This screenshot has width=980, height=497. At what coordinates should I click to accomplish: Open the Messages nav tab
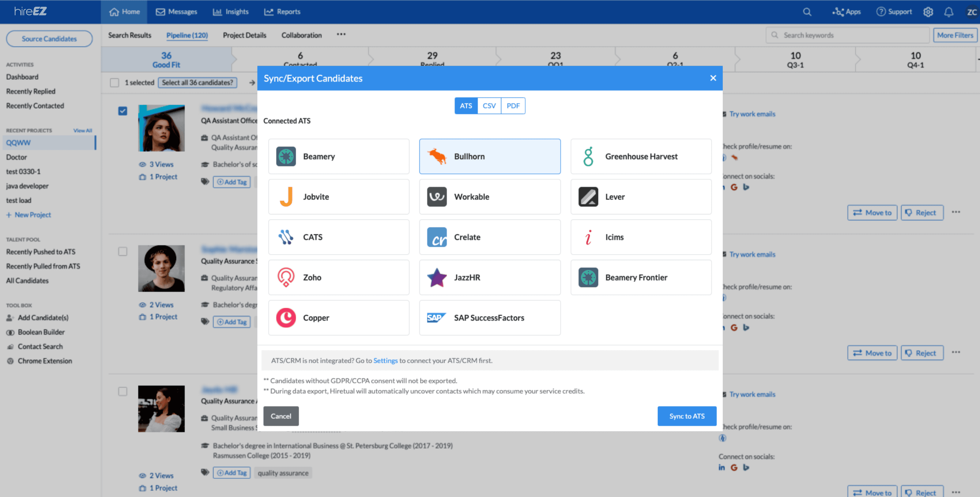click(x=176, y=12)
